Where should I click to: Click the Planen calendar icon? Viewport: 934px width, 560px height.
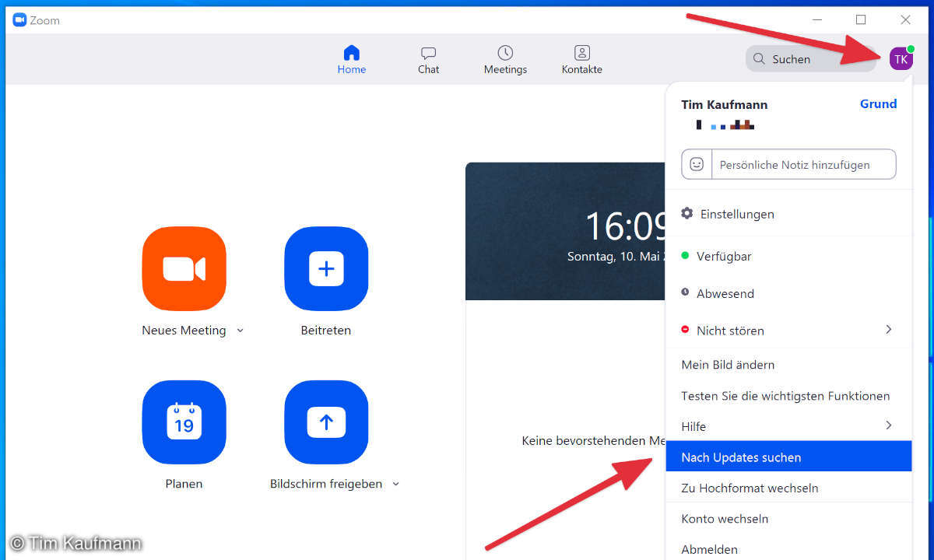coord(184,422)
